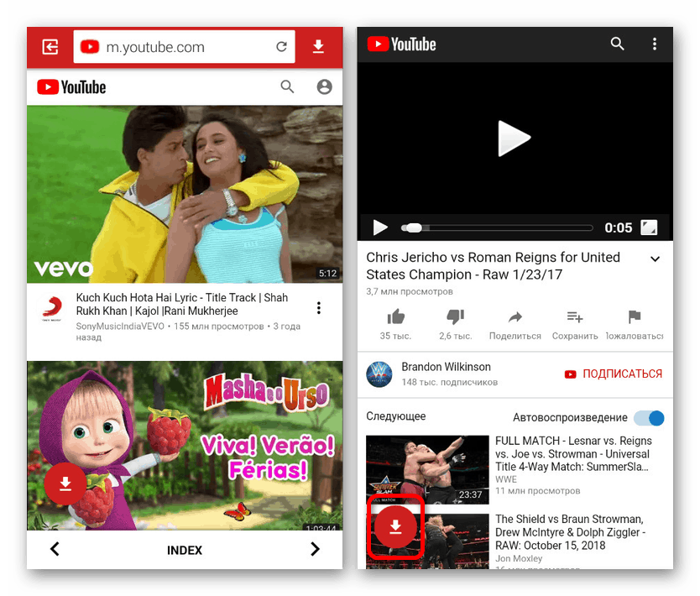Click the video progress slider
Image resolution: width=700 pixels, height=596 pixels.
[497, 228]
